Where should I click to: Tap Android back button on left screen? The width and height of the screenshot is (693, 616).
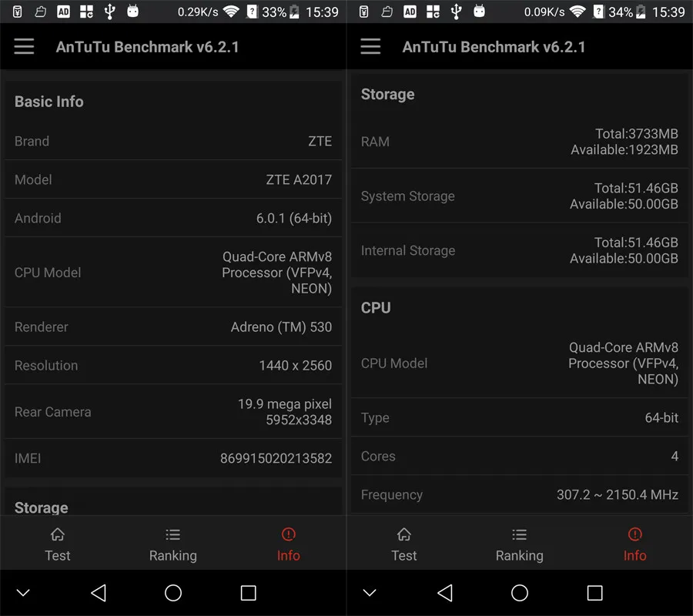pos(98,593)
